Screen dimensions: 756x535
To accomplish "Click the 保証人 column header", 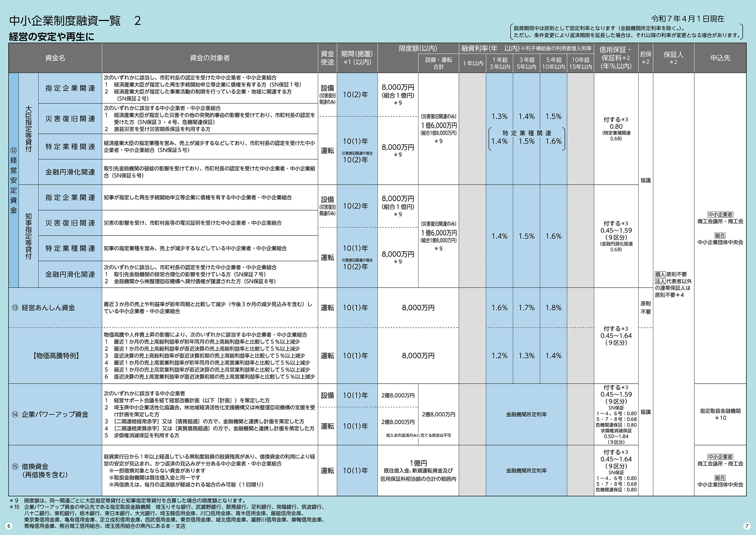I will click(x=673, y=58).
